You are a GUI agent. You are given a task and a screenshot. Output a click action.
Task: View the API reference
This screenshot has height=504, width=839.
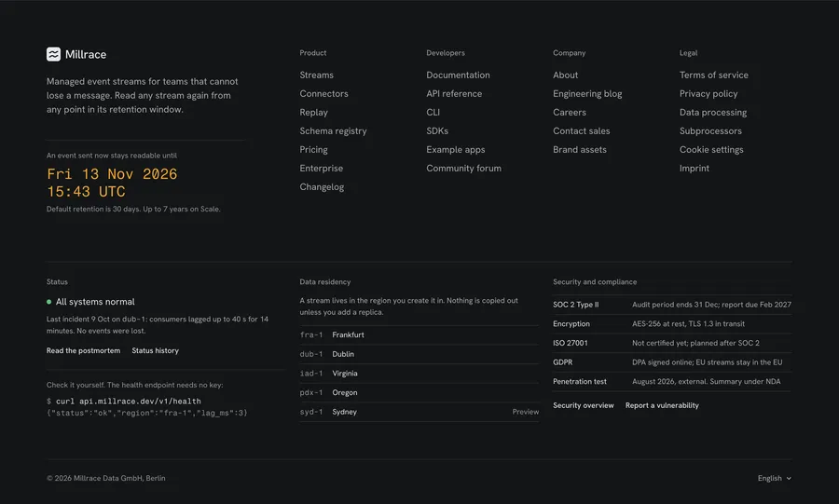(454, 93)
